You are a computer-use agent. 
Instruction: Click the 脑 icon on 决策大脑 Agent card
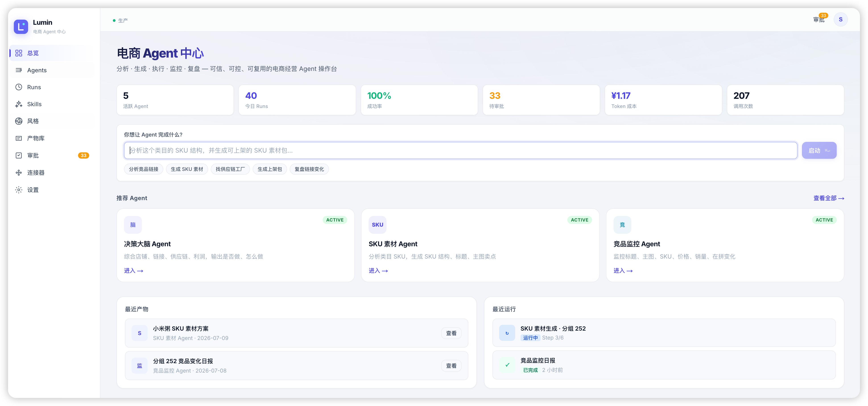(x=133, y=225)
